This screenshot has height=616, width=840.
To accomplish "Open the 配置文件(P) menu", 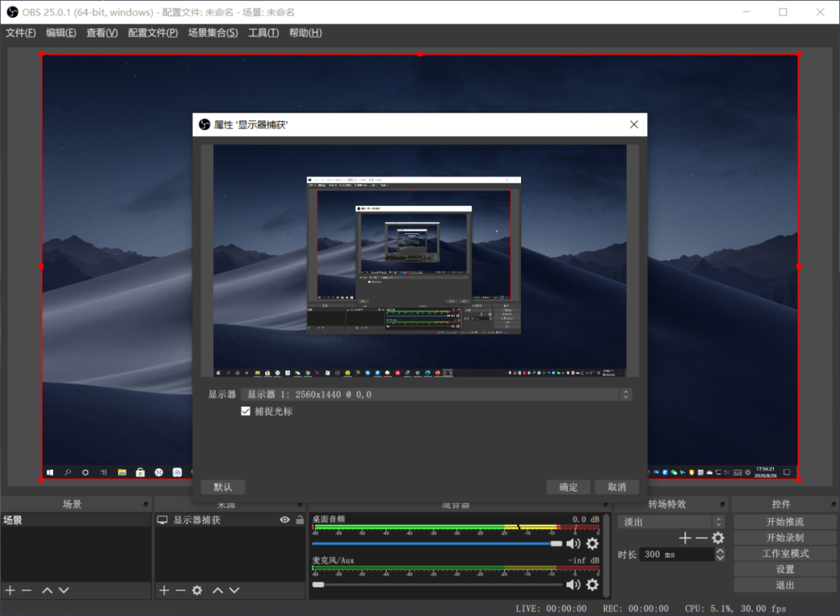I will pos(152,33).
